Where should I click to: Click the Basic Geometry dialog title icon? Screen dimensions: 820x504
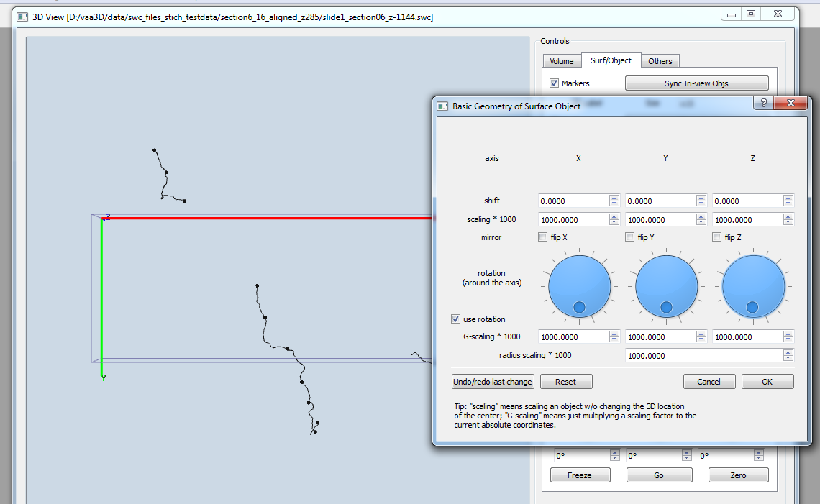[443, 106]
